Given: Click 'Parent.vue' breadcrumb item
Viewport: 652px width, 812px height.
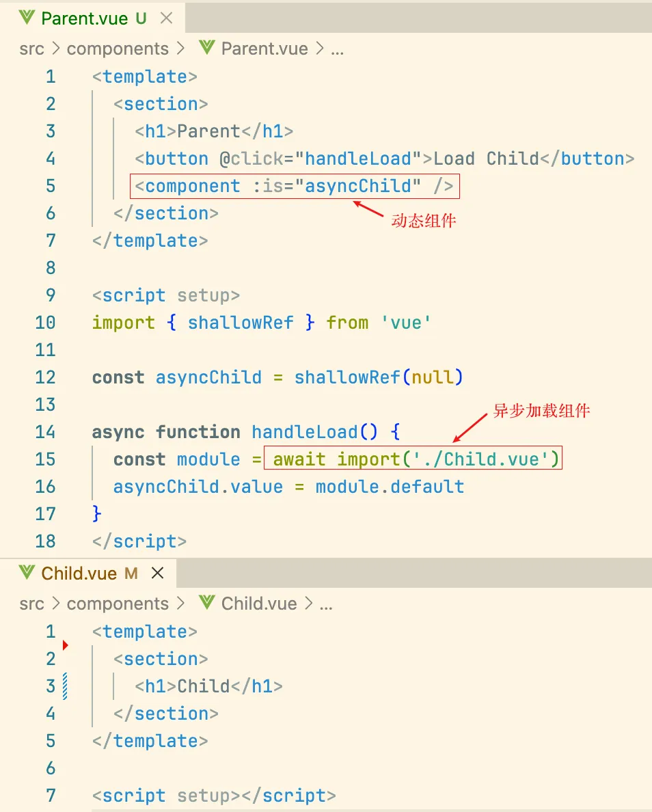Looking at the screenshot, I should tap(264, 49).
